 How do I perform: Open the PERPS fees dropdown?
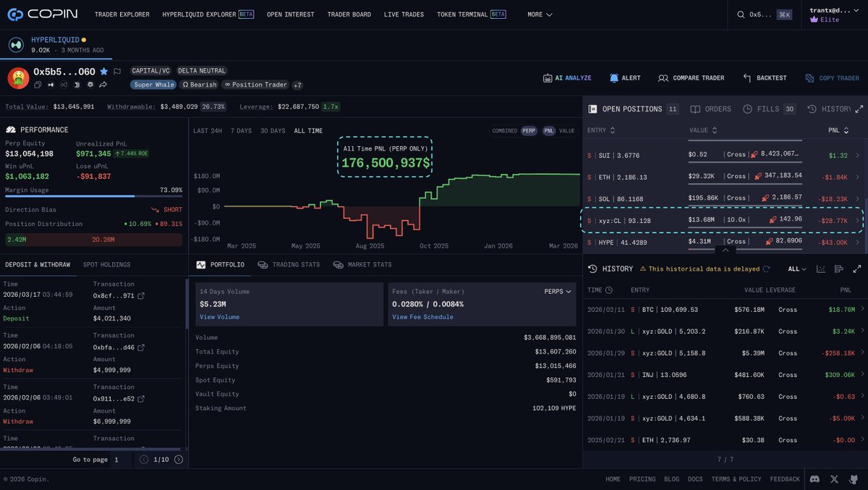point(558,291)
